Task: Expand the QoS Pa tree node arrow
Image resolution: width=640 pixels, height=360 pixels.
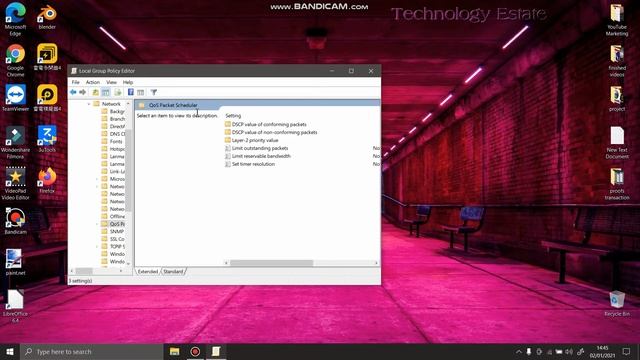Action: (x=97, y=224)
